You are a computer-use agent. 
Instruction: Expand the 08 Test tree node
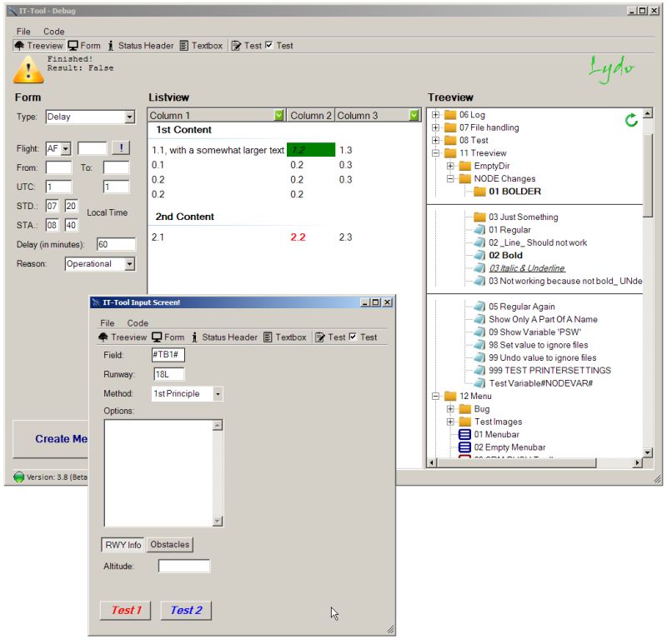[x=435, y=140]
